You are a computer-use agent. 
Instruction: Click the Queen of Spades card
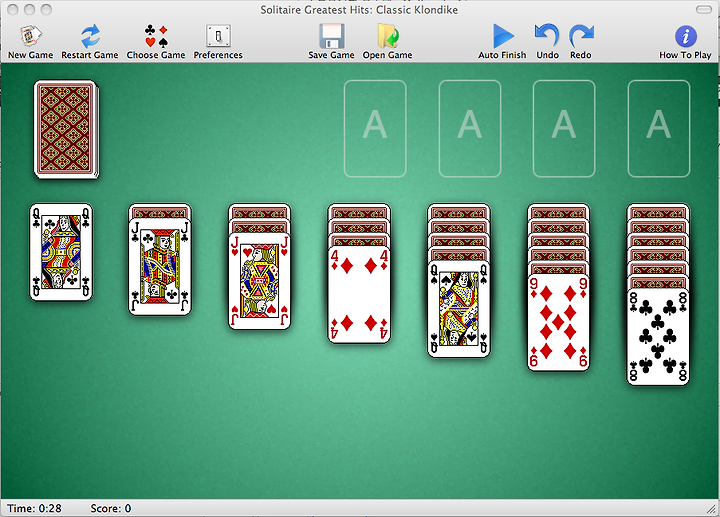tap(459, 309)
